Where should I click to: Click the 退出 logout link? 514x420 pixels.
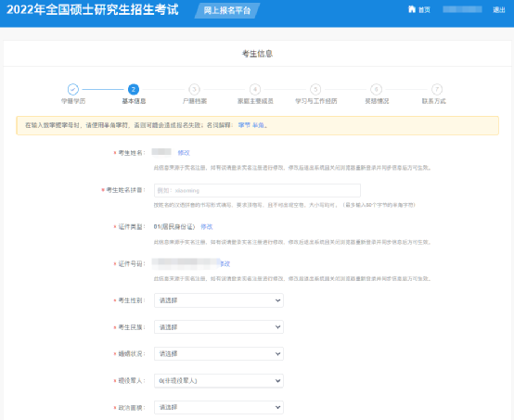click(499, 10)
